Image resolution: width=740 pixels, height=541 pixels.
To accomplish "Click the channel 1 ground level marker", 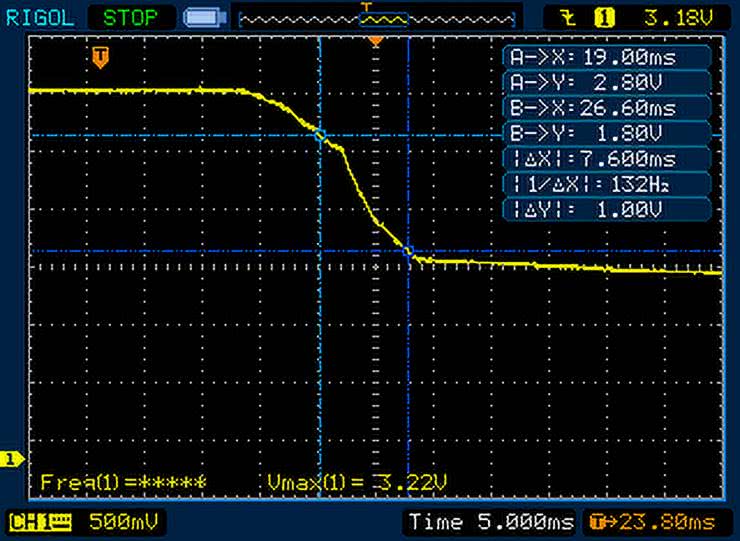I will 12,459.
